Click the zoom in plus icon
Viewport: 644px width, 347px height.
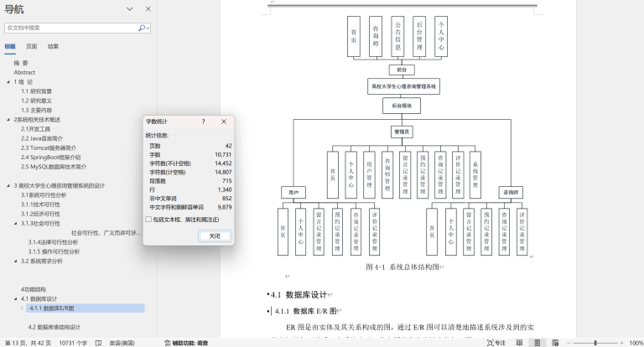(621, 342)
